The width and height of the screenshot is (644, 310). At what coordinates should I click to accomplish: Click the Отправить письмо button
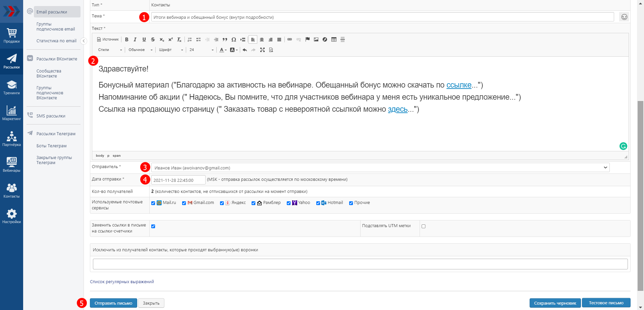pos(113,303)
